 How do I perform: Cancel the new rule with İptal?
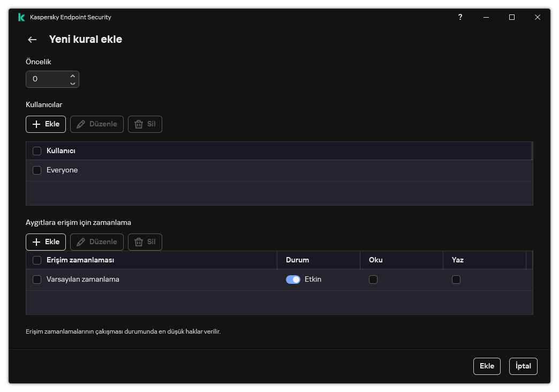pyautogui.click(x=523, y=366)
